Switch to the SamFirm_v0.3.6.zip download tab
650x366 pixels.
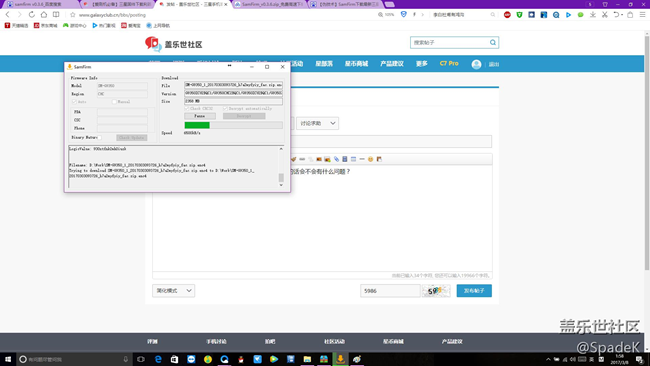tap(269, 4)
